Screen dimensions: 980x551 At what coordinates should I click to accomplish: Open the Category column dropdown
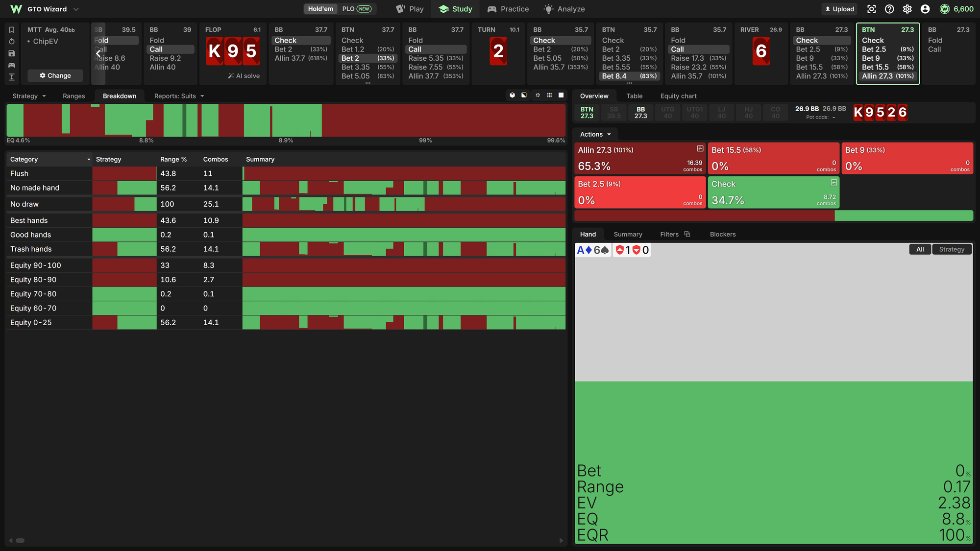point(89,160)
